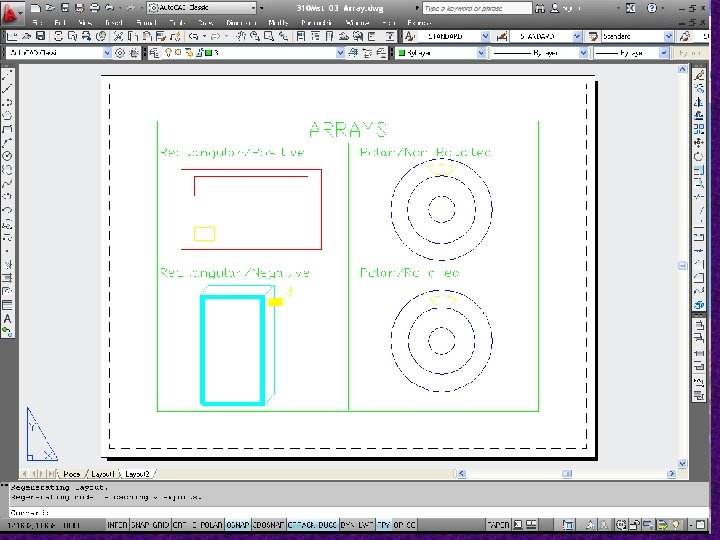The image size is (720, 540).
Task: Click the green ByLayer color swatch
Action: [x=402, y=53]
